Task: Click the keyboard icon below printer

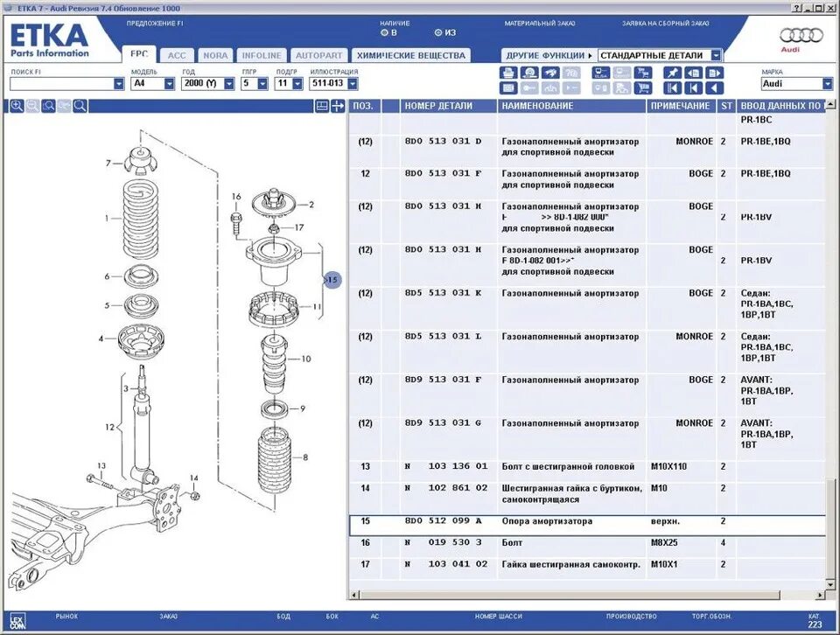Action: click(x=508, y=87)
